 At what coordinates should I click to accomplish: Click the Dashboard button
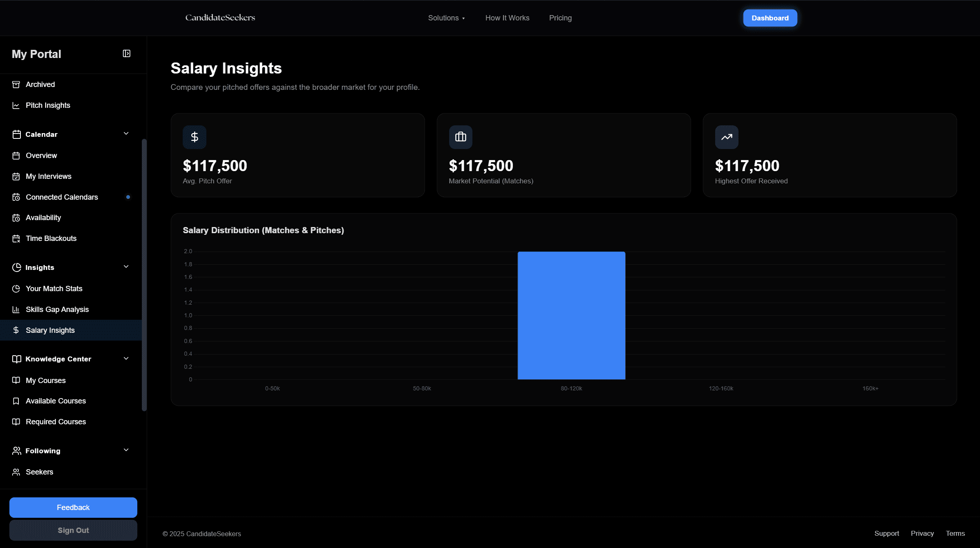[x=770, y=18]
